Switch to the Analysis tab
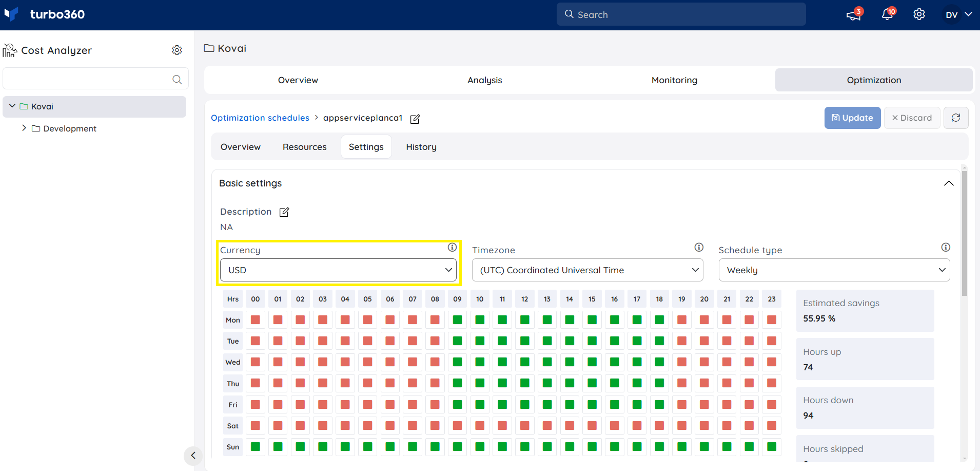The image size is (980, 471). [485, 80]
